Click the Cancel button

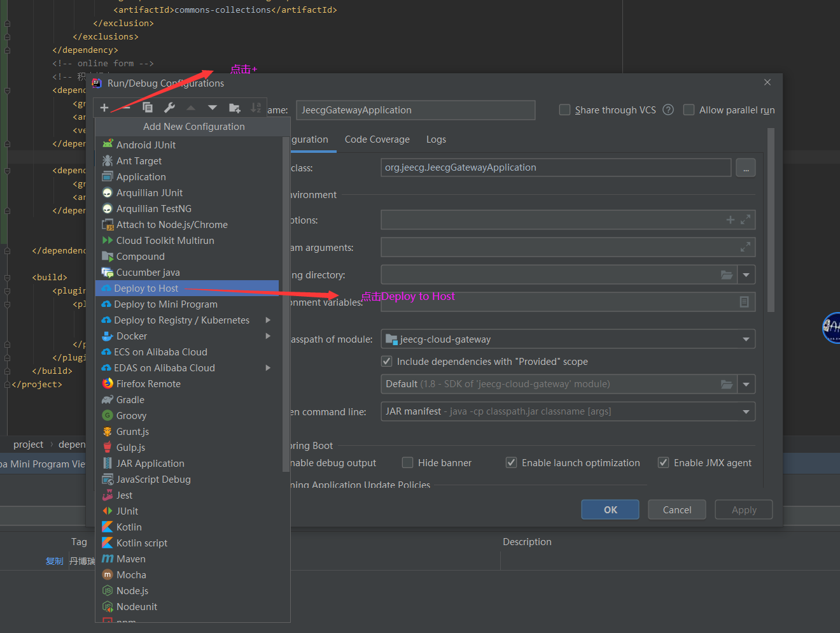(x=677, y=509)
